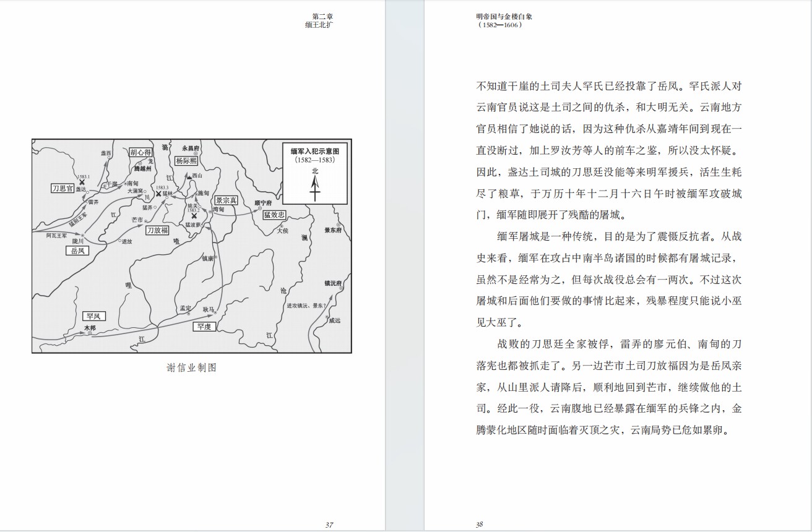812x532 pixels.
Task: Click page number 37 at the bottom
Action: click(x=329, y=525)
